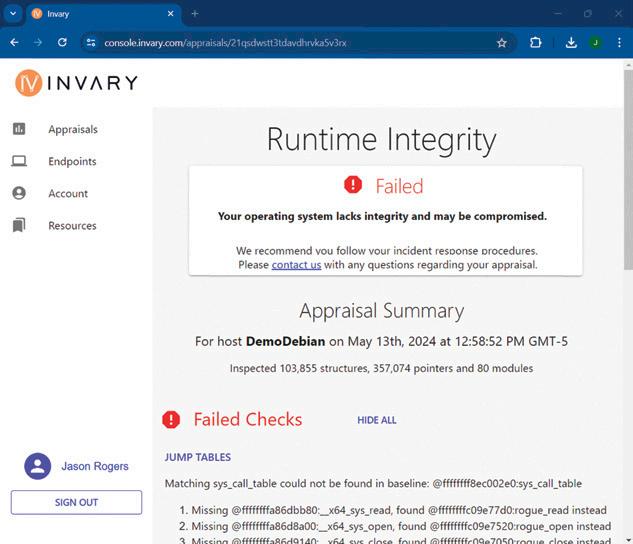
Task: Collapse the JUMP TABLES section
Action: pyautogui.click(x=198, y=457)
